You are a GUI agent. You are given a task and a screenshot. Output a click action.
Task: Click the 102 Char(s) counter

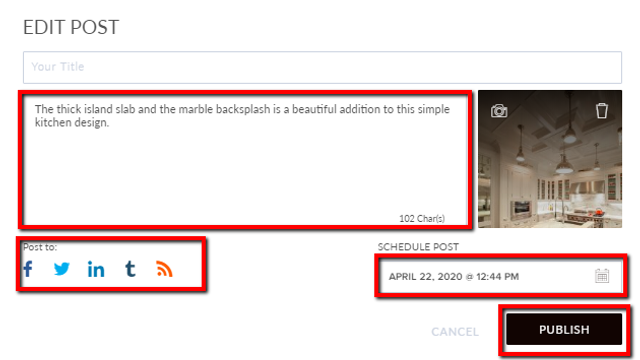422,219
